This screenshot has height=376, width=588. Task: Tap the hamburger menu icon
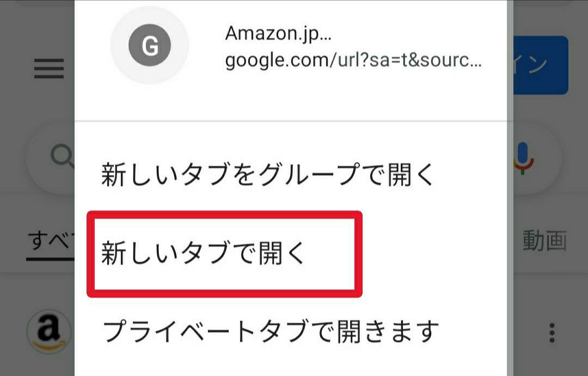(49, 69)
